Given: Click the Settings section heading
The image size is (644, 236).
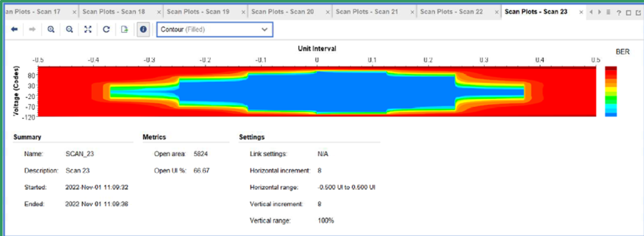Looking at the screenshot, I should [x=252, y=137].
